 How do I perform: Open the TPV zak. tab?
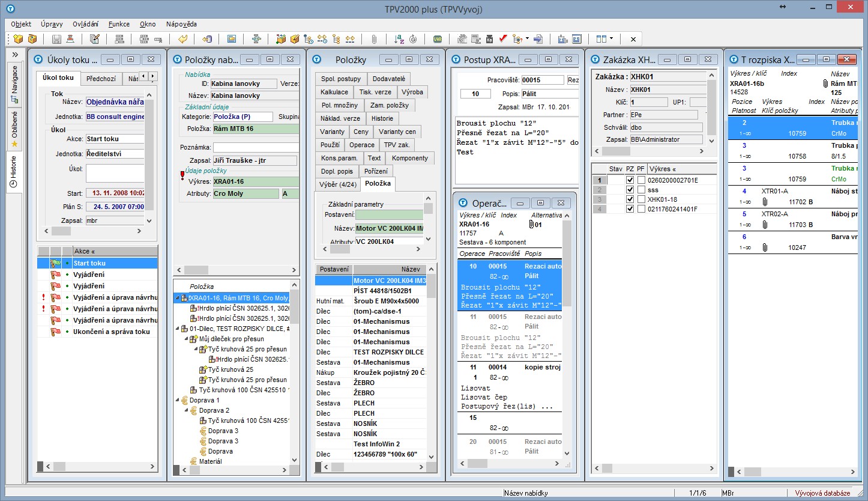[397, 145]
